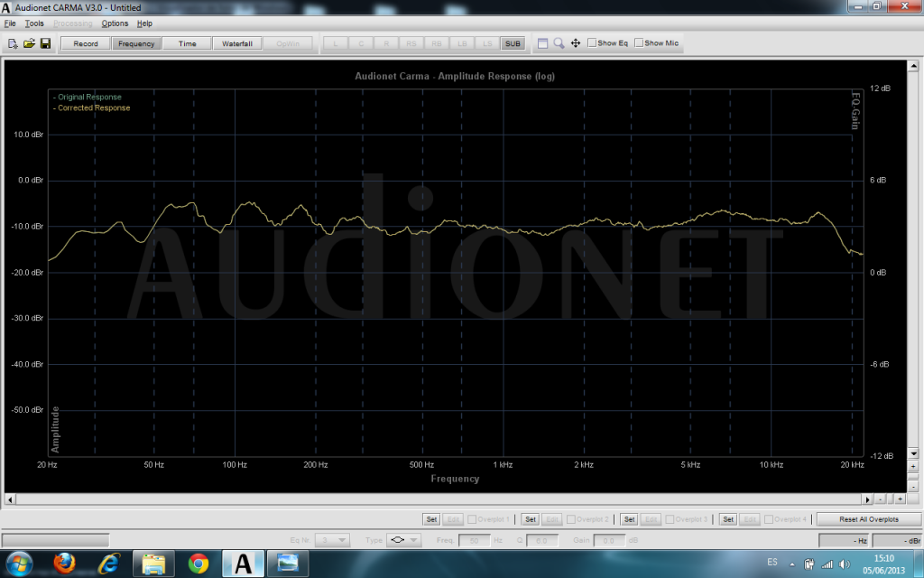Viewport: 924px width, 578px height.
Task: Switch to Waterfall view
Action: pos(237,43)
